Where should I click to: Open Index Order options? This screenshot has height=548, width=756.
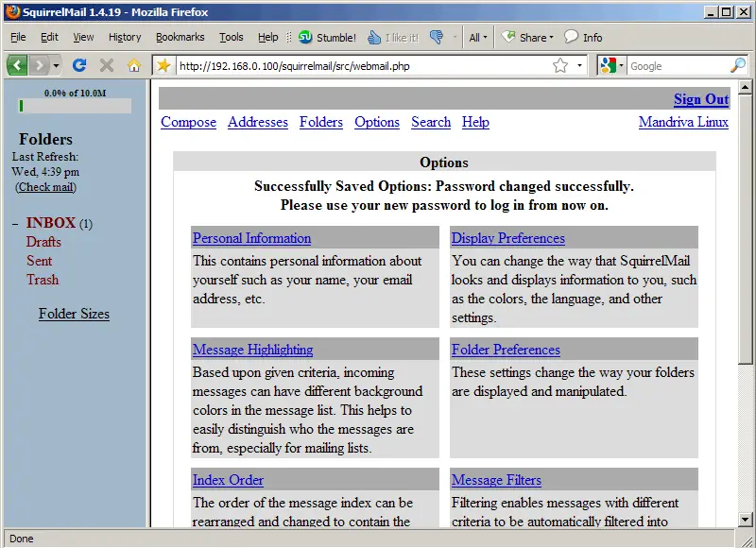coord(228,480)
